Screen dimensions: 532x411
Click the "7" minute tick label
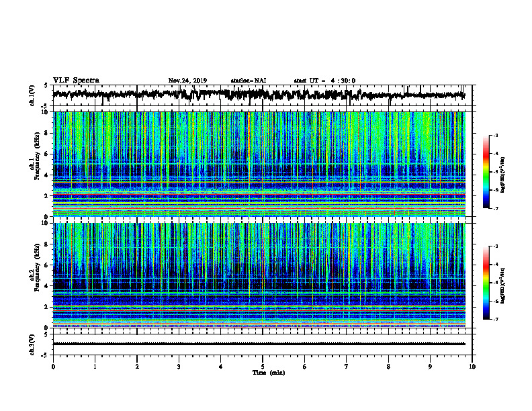tap(347, 367)
